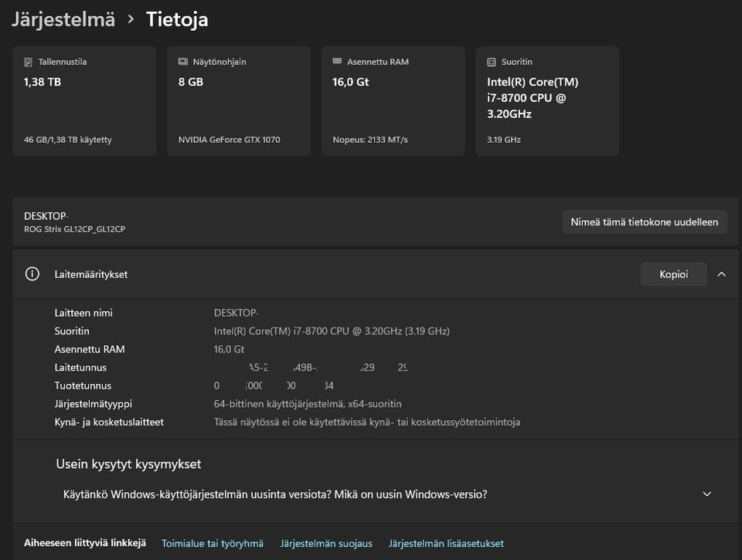The height and width of the screenshot is (560, 742).
Task: Copy device specifications with Kopioi
Action: click(x=673, y=274)
